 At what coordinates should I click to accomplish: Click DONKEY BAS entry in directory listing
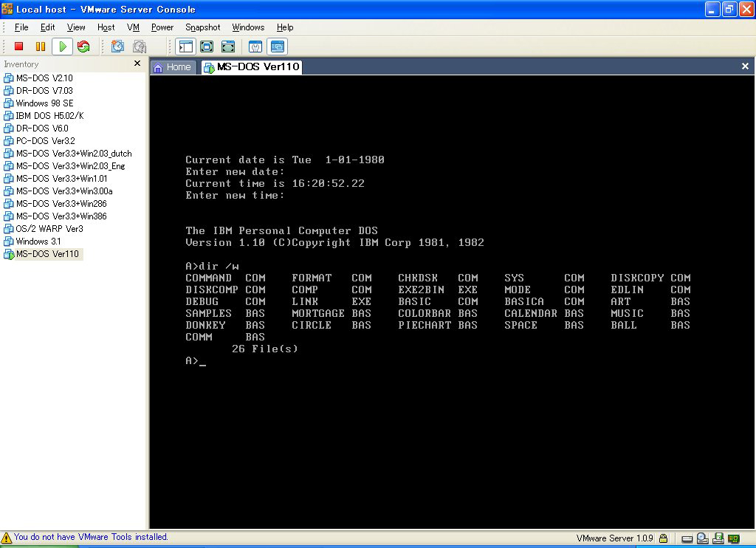(x=225, y=325)
